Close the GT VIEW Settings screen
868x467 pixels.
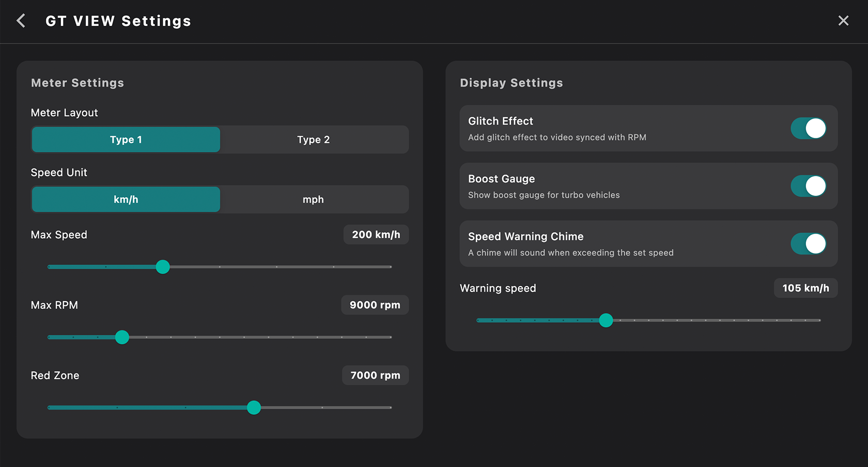point(843,21)
